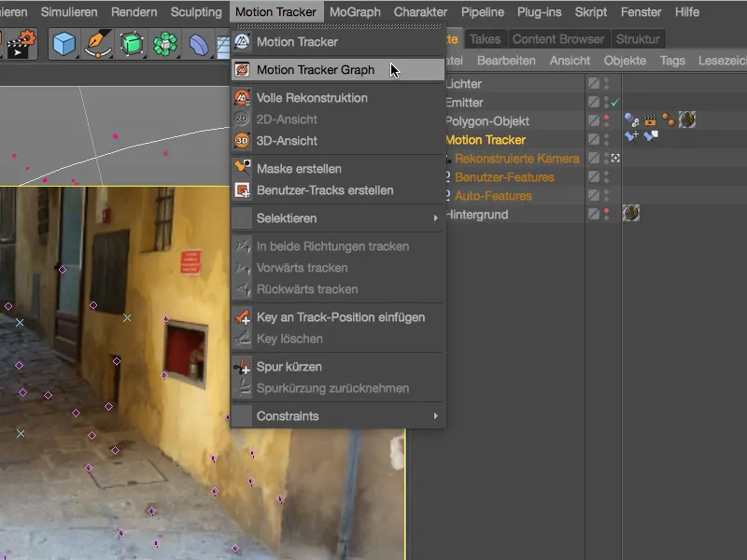Click Volle Rekonstruktion in the menu
The width and height of the screenshot is (747, 560).
pos(308,96)
